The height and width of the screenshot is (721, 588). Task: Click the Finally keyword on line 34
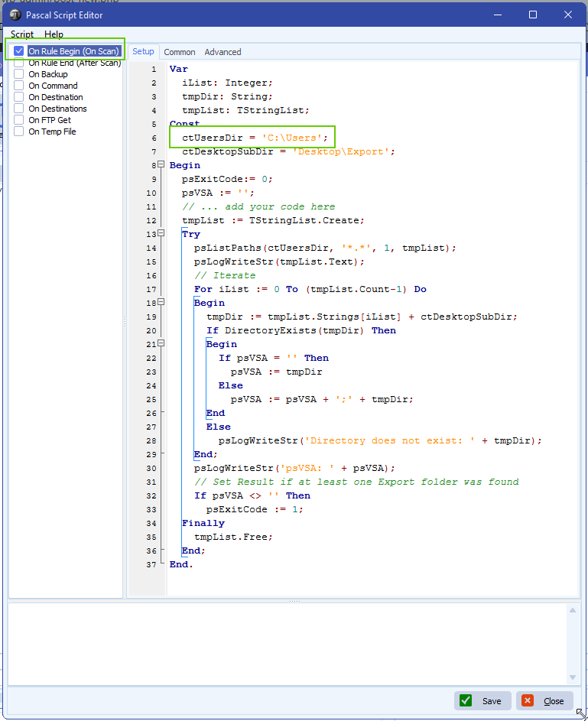pos(203,523)
